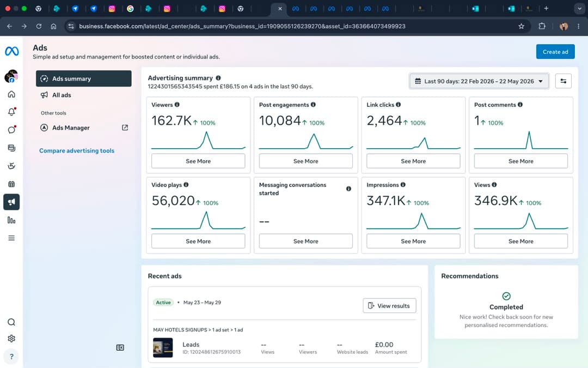Open the content posts icon in sidebar

coord(11,148)
